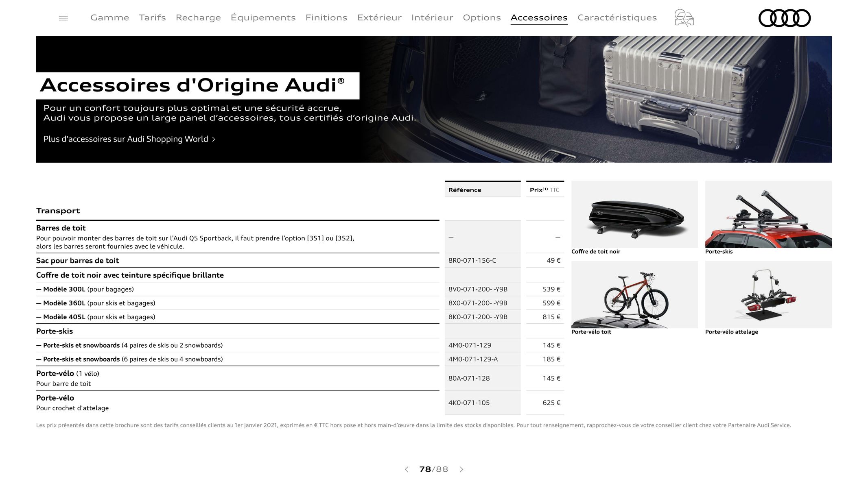
Task: Click the 78/88 page counter
Action: pos(434,469)
